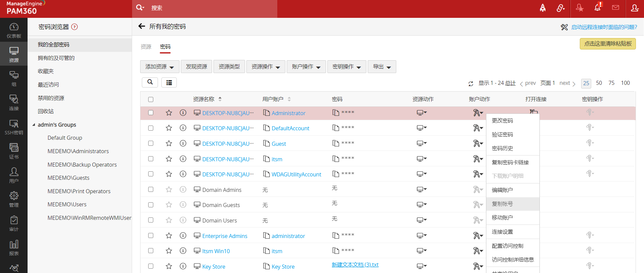Open the 连接 connections sidebar icon

pyautogui.click(x=14, y=103)
